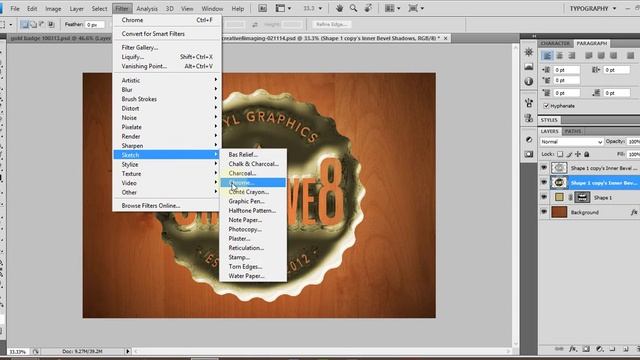Viewport: 640px width, 360px height.
Task: Expand the Stylize filter submenu
Action: tap(167, 164)
